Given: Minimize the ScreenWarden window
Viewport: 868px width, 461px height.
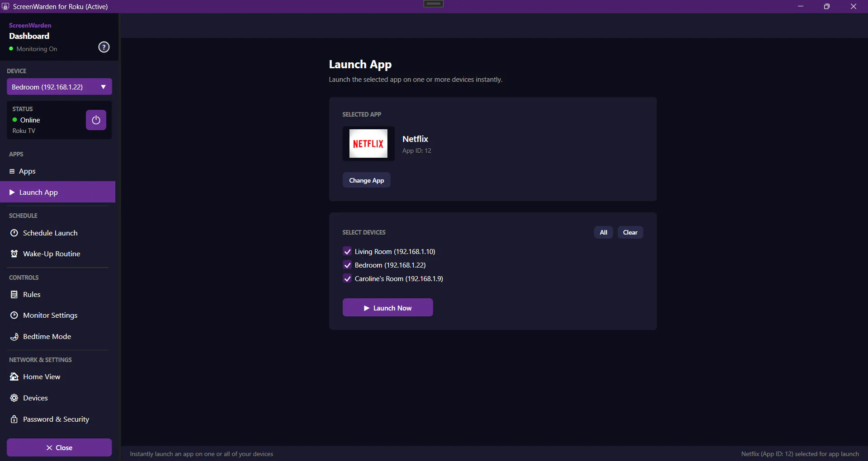Looking at the screenshot, I should pyautogui.click(x=801, y=6).
